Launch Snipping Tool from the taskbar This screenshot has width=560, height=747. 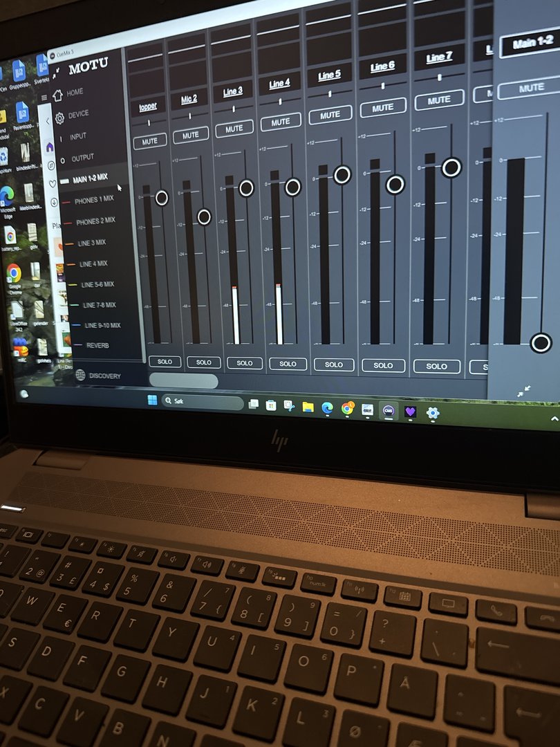pos(288,406)
